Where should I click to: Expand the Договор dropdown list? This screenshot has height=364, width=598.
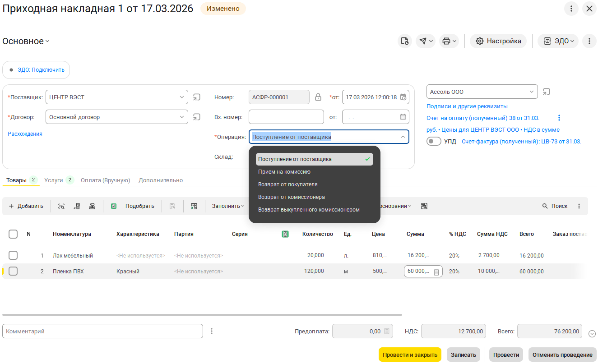pyautogui.click(x=181, y=117)
